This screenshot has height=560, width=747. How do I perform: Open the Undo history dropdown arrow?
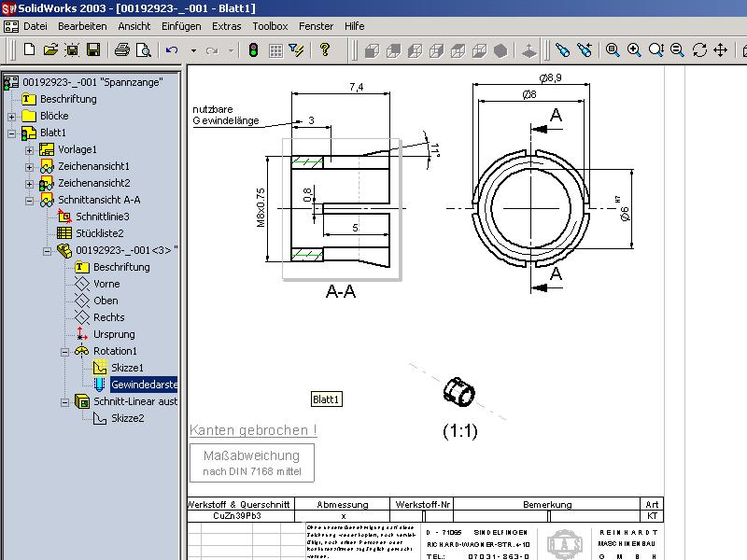tap(193, 50)
